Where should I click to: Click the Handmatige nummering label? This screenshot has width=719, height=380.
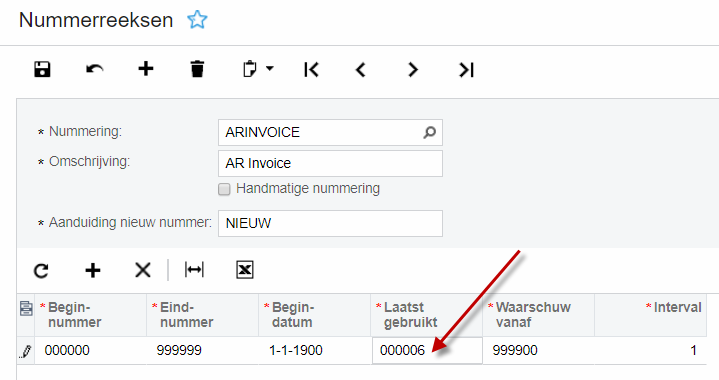308,188
